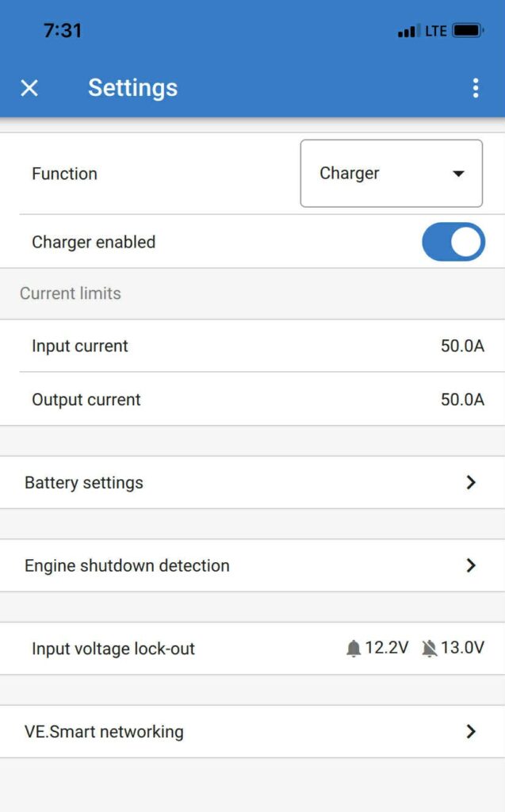
Task: Open VE.Smart networking chevron
Action: pyautogui.click(x=471, y=731)
